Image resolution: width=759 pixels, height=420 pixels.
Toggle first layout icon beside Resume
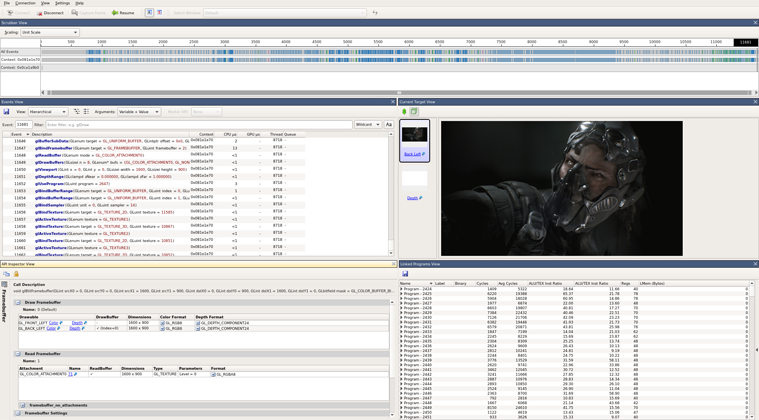pos(149,13)
